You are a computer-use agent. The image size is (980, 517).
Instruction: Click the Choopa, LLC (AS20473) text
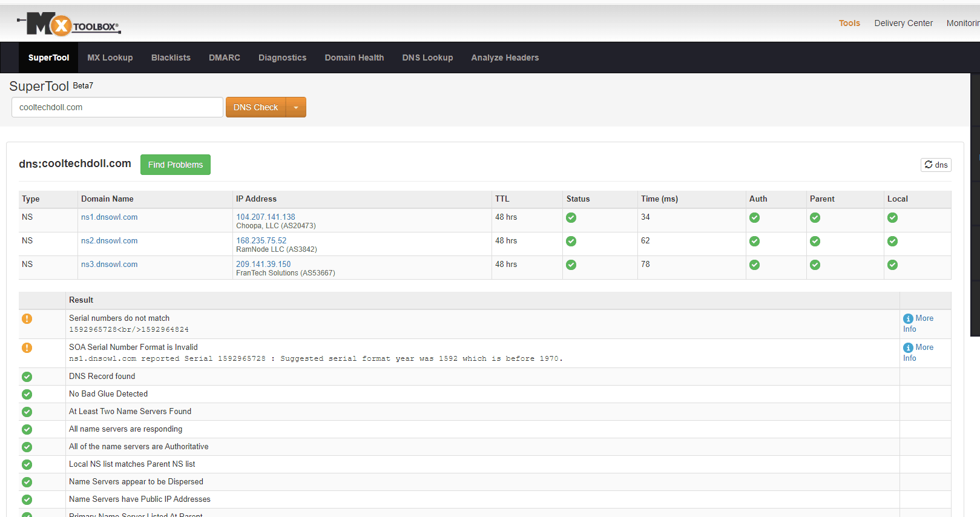pyautogui.click(x=276, y=226)
